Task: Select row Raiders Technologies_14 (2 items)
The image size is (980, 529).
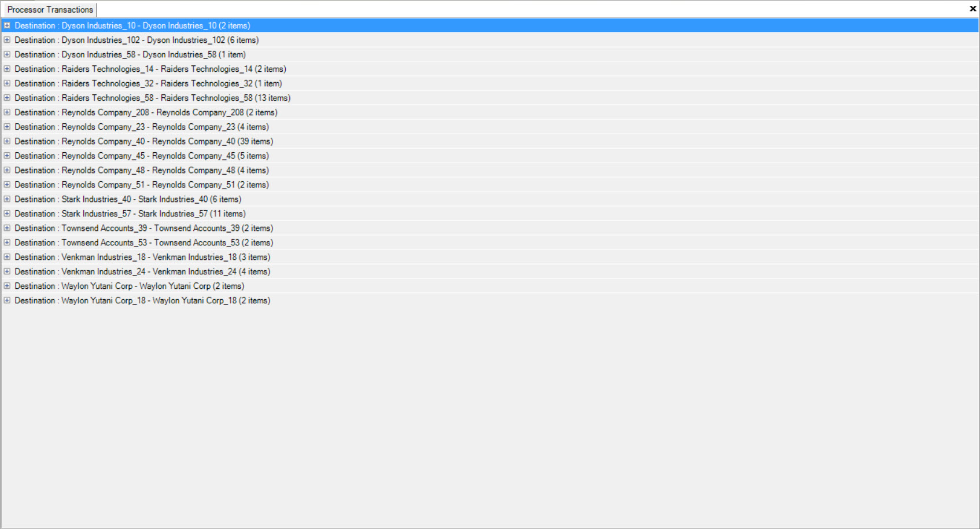Action: 490,69
